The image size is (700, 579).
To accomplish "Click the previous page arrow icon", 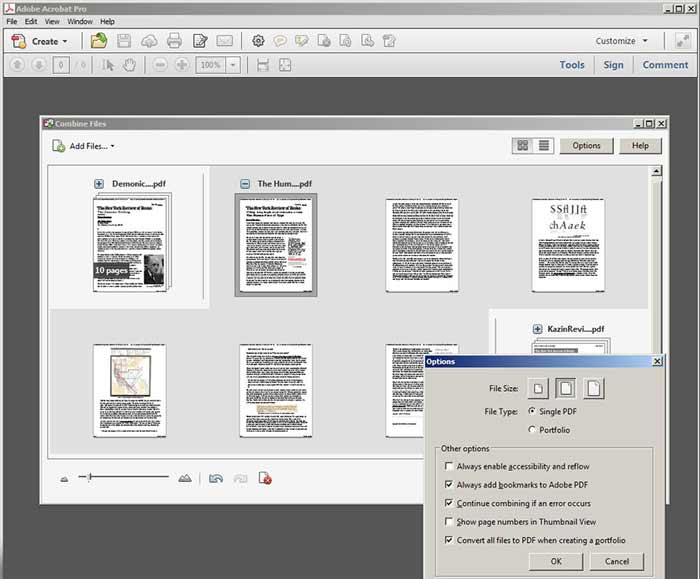I will (17, 65).
